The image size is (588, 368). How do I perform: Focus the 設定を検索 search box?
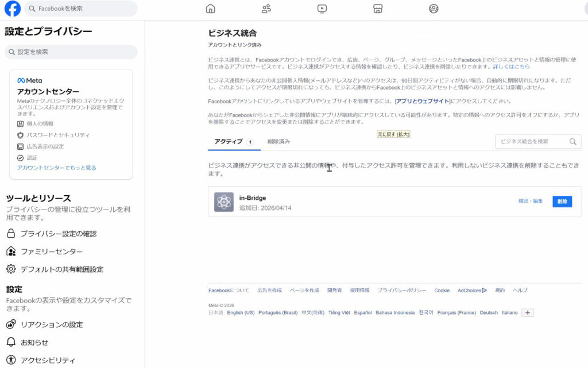pyautogui.click(x=72, y=52)
